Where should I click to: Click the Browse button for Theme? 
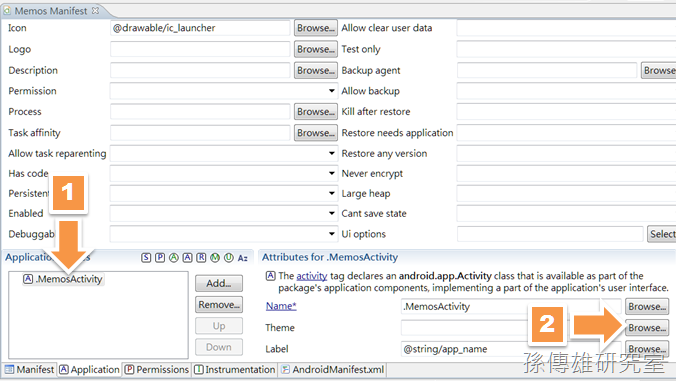pos(647,328)
